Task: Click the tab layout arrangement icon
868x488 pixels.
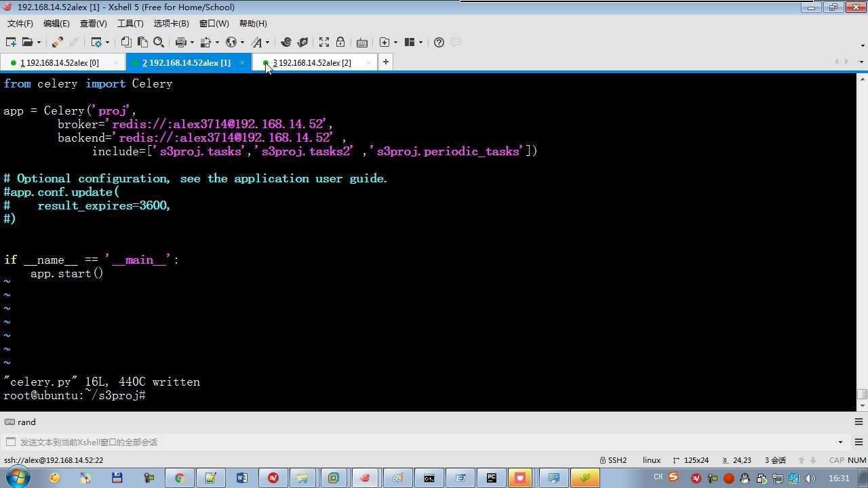Action: point(410,42)
